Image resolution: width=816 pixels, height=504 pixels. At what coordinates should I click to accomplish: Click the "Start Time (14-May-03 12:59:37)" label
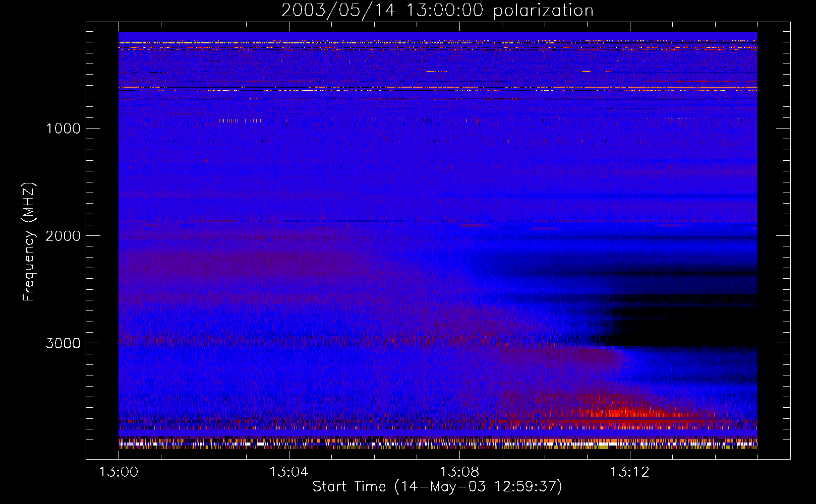point(437,487)
